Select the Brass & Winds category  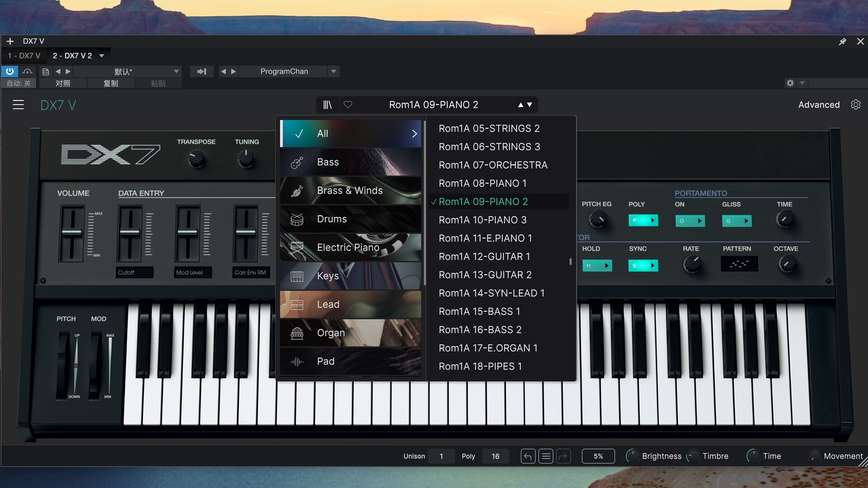coord(350,191)
